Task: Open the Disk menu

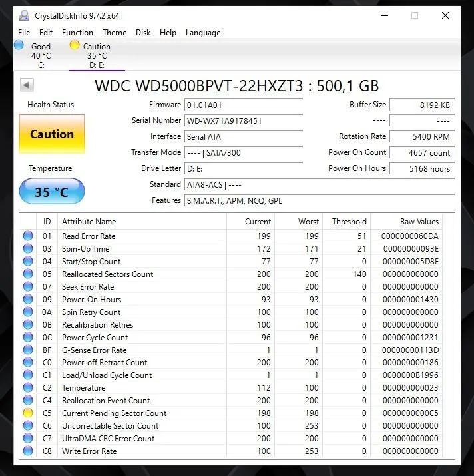Action: (143, 33)
